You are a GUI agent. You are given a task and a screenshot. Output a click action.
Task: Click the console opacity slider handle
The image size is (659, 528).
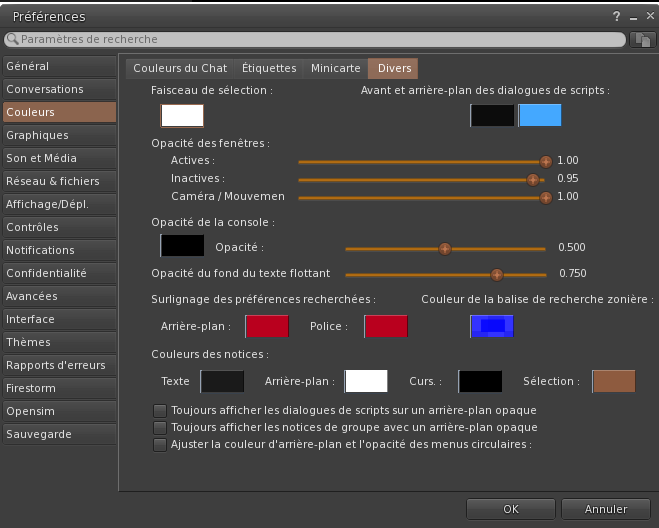445,249
